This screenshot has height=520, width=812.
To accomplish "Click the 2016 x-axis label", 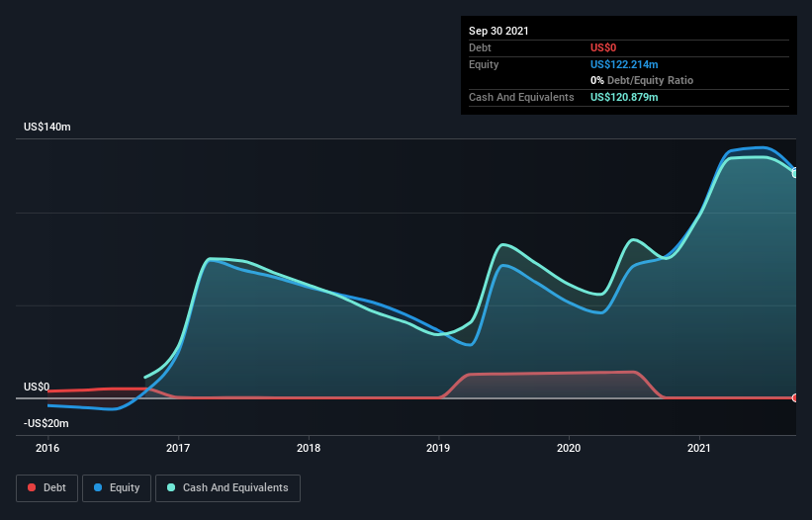I will click(47, 448).
